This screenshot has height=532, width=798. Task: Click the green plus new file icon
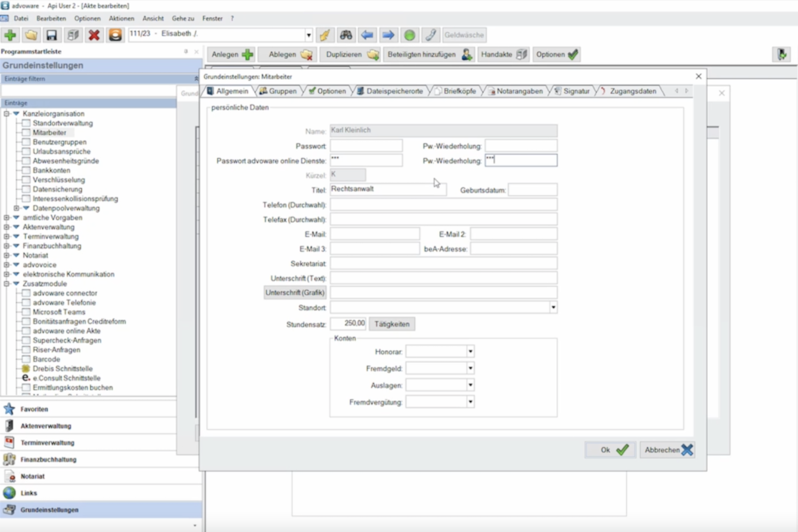[10, 35]
